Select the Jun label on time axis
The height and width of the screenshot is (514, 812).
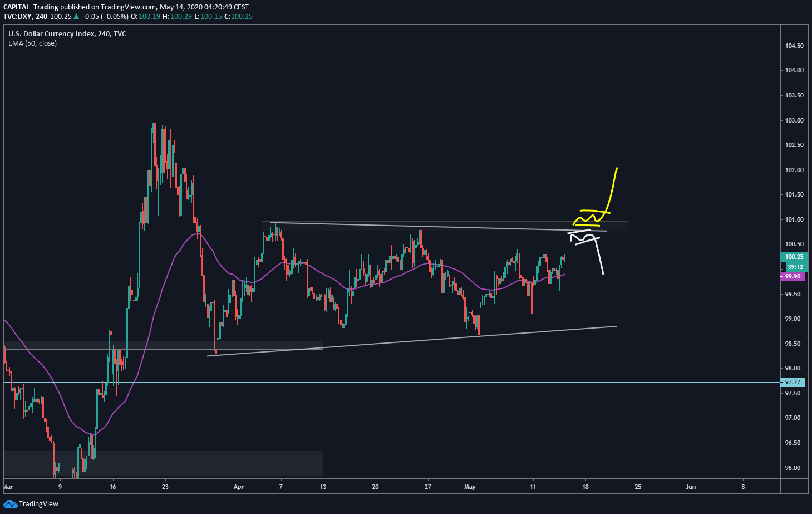691,487
